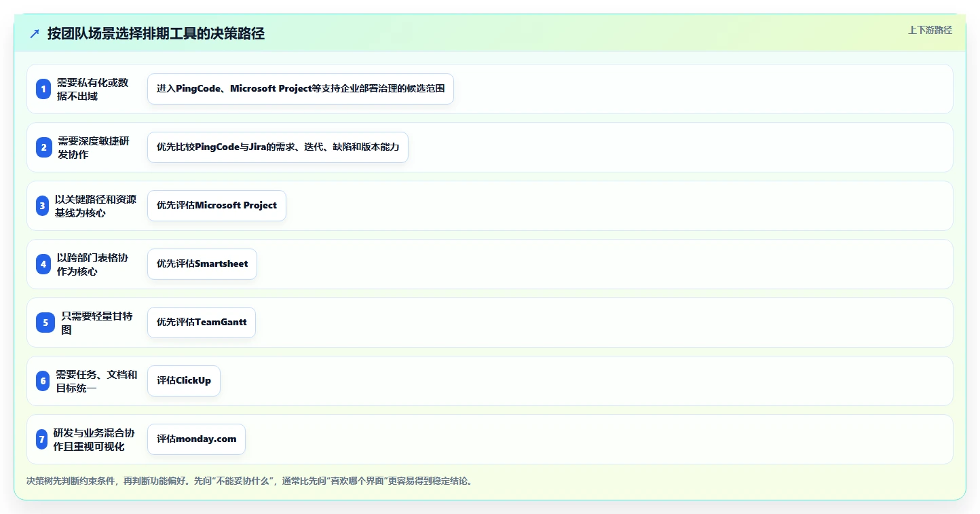Click the 进入PingCode、Microsoft Project recommendation chip
The width and height of the screenshot is (980, 514).
pos(301,89)
